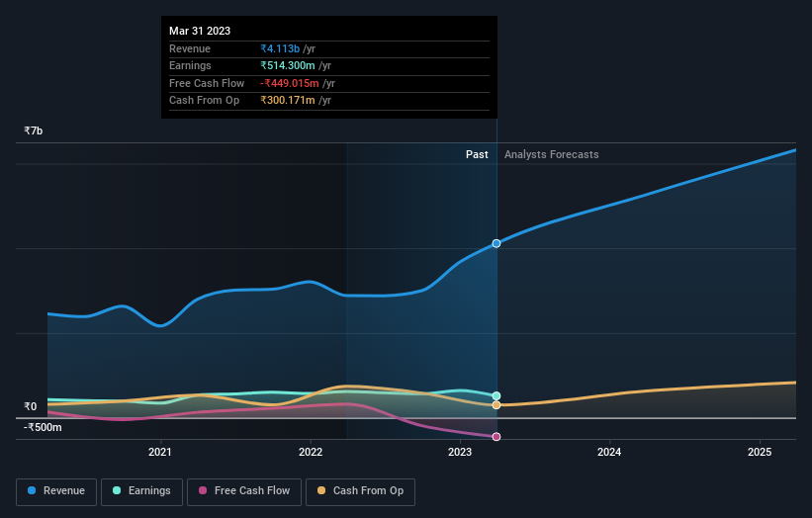Click the Free Cash Flow row label in tooltip
Image resolution: width=812 pixels, height=518 pixels.
207,83
